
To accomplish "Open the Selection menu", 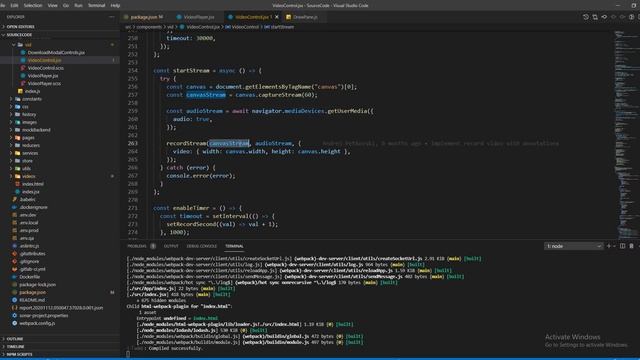I will pyautogui.click(x=33, y=5).
